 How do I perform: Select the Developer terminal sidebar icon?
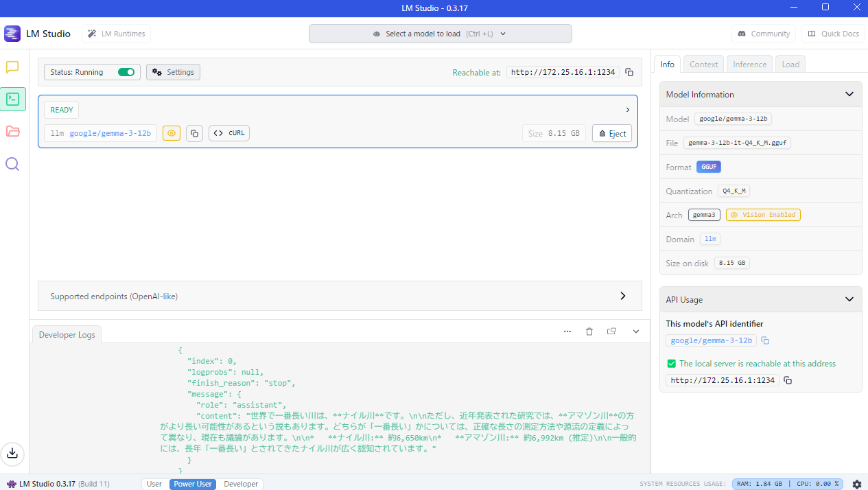[13, 99]
